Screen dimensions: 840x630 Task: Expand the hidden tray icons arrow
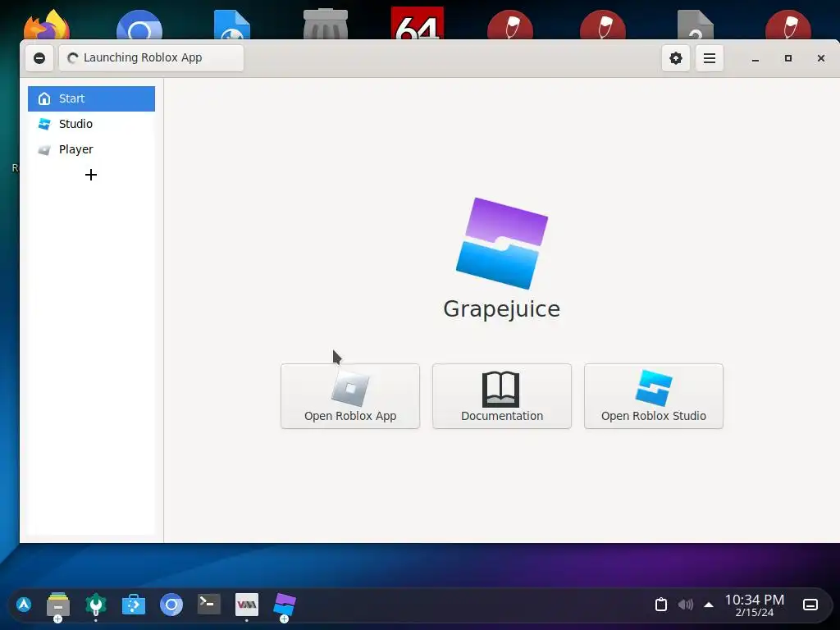pos(708,605)
